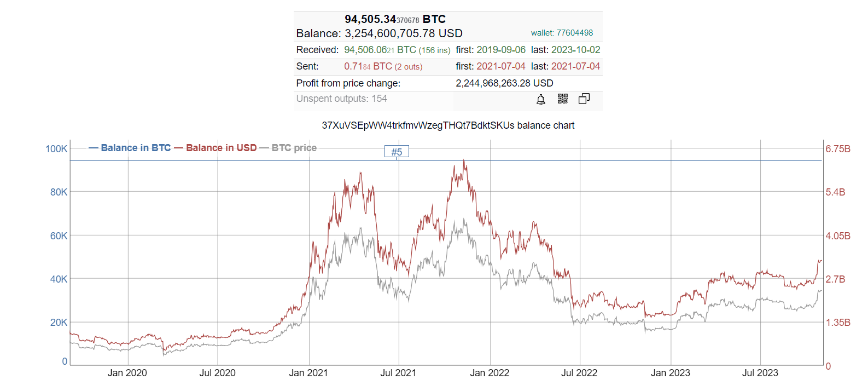868x385 pixels.
Task: Click the Jan 2022 x-axis label
Action: [x=490, y=373]
